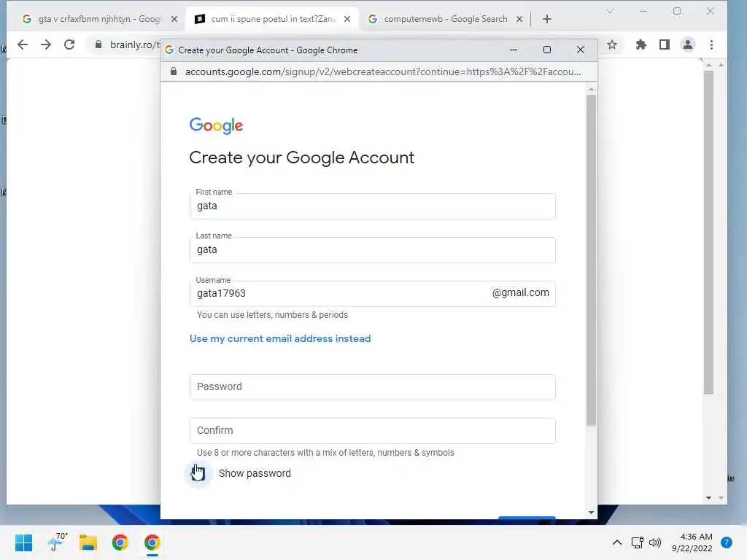
Task: Focus the Confirm password field
Action: [x=373, y=430]
